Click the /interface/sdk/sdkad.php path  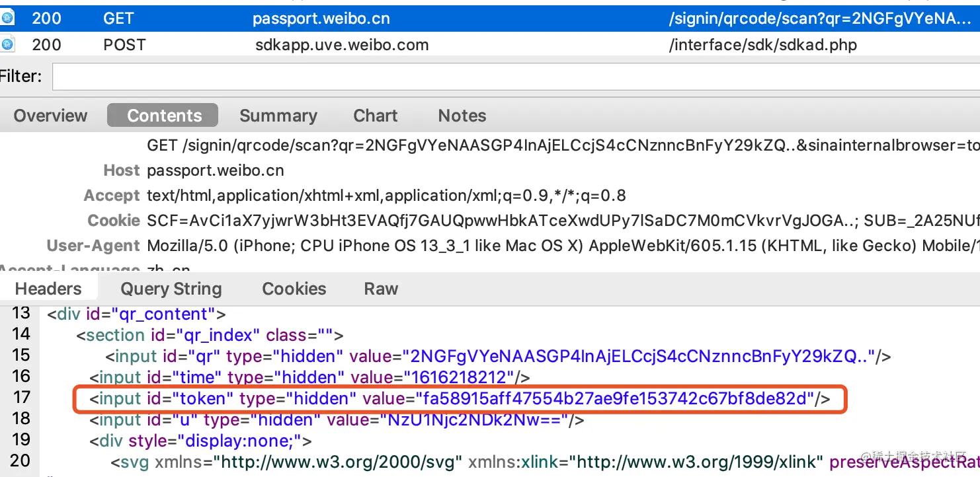pos(762,45)
